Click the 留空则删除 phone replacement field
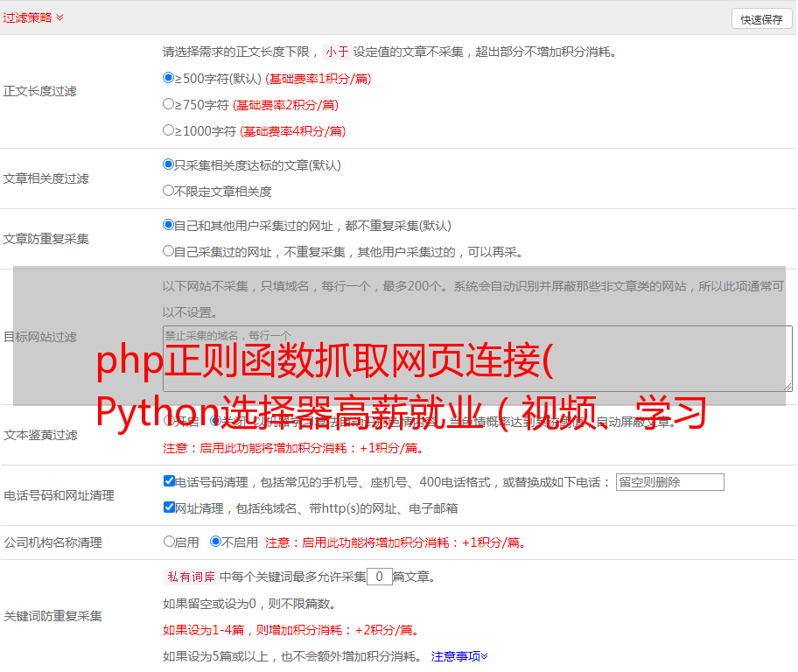Viewport: 798px width, 672px height. [x=669, y=482]
